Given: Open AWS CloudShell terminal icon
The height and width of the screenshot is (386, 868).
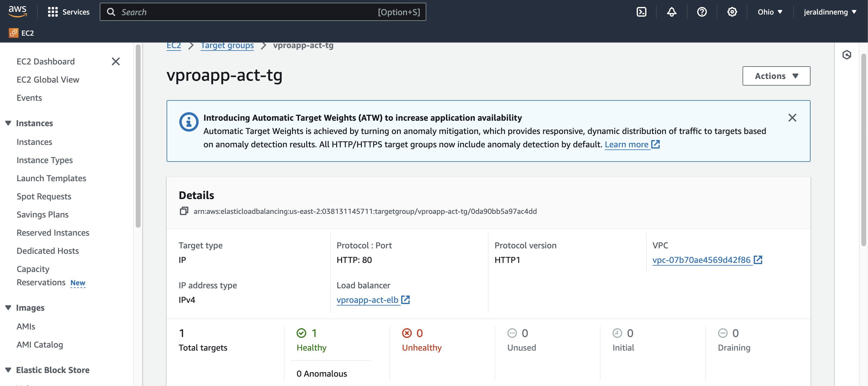Looking at the screenshot, I should 641,12.
